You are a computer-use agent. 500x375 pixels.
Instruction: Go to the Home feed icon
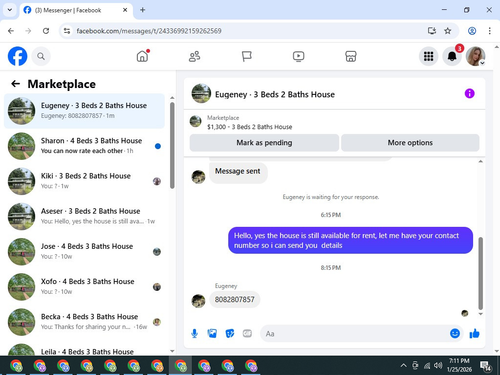click(142, 56)
